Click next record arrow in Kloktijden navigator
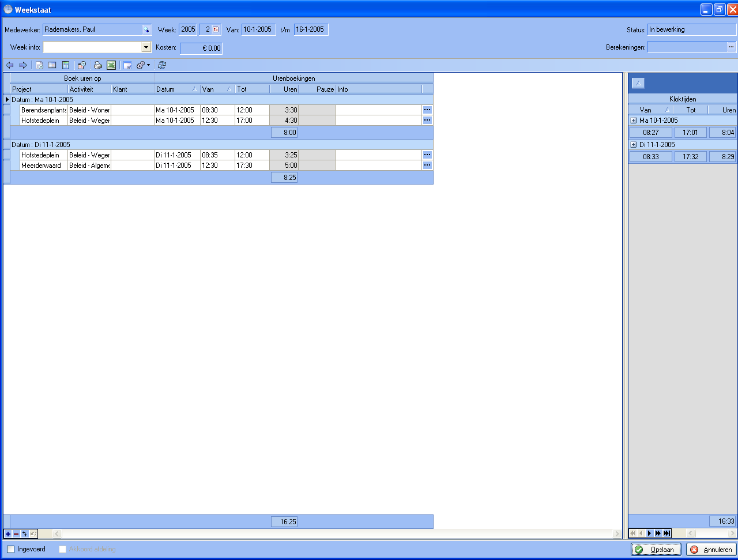 coord(649,533)
